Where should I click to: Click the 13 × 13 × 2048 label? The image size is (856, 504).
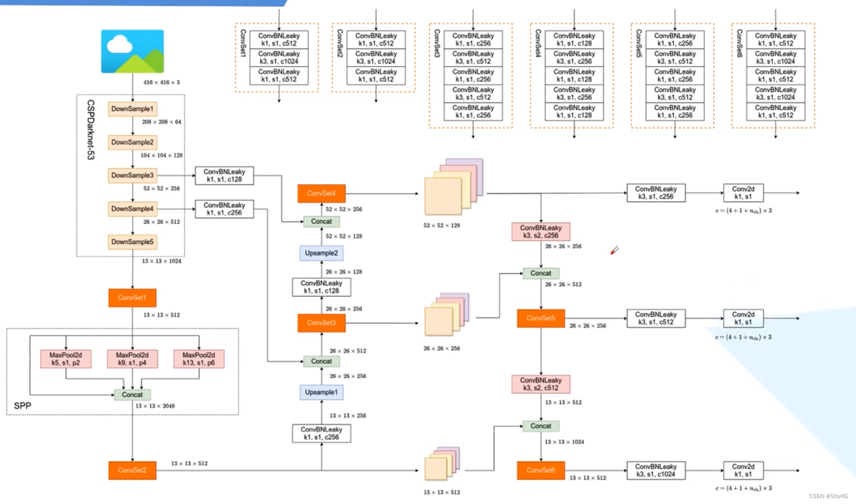[x=155, y=406]
